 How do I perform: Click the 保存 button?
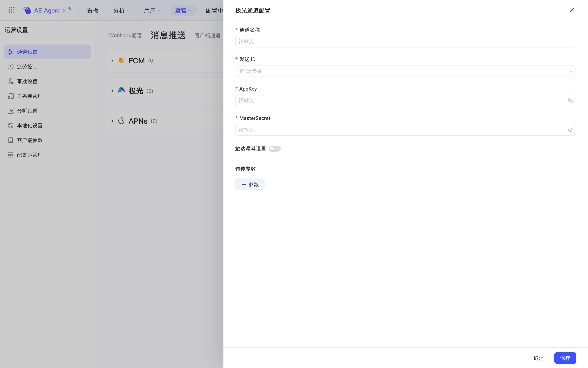click(565, 358)
